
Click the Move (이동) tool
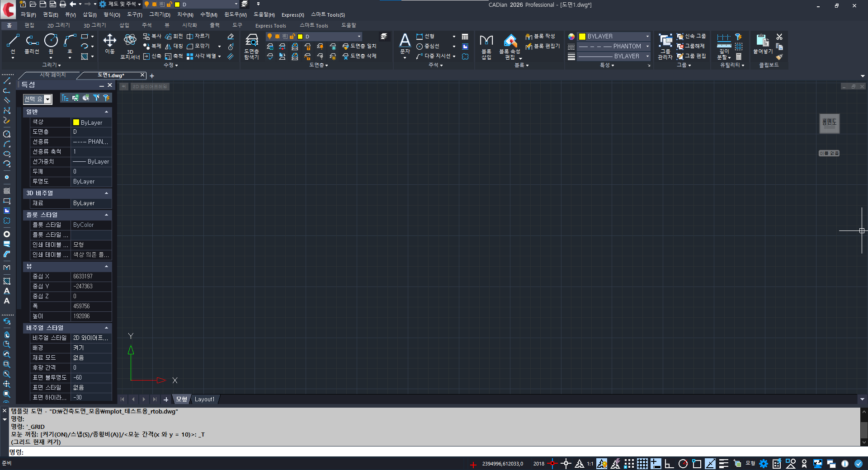click(x=109, y=42)
